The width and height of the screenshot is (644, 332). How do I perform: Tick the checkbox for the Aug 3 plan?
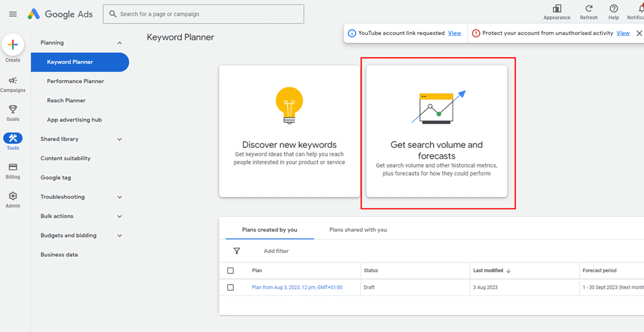[x=231, y=287]
